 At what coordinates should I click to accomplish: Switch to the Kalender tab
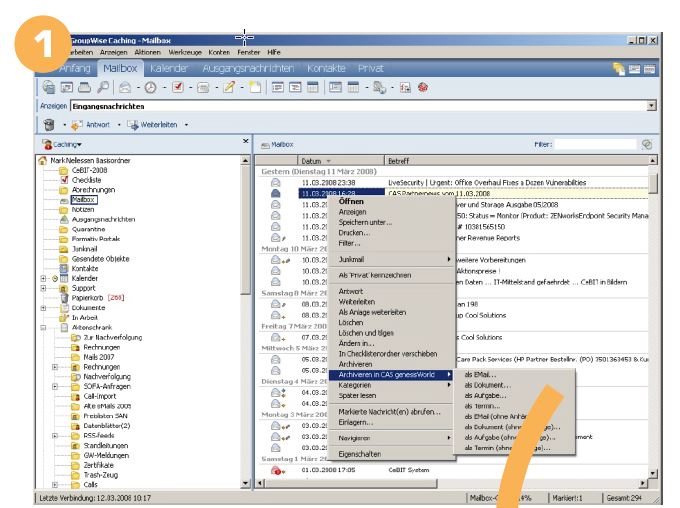point(169,69)
